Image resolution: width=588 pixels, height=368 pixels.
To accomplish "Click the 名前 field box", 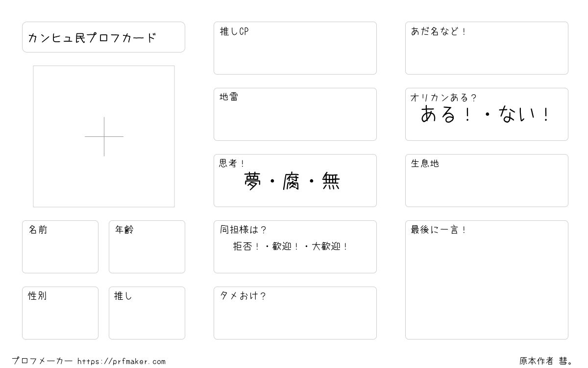I will click(x=60, y=247).
